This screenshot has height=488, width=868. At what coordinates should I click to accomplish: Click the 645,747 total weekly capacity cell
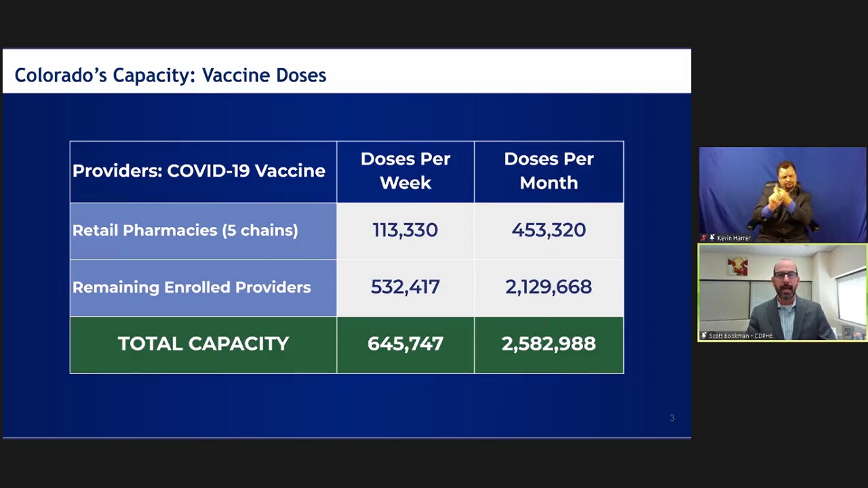tap(406, 344)
